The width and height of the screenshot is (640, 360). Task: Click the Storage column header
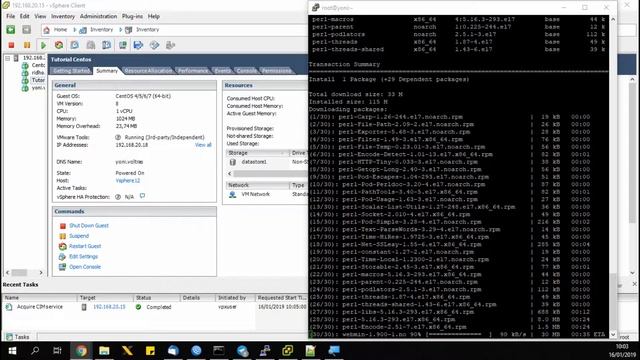coord(257,153)
